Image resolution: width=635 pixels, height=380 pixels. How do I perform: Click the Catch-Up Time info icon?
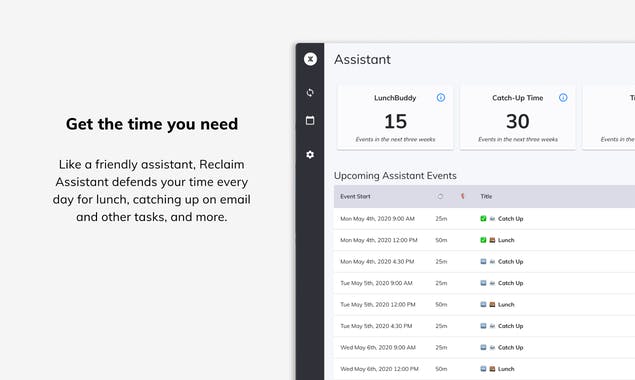[x=563, y=98]
